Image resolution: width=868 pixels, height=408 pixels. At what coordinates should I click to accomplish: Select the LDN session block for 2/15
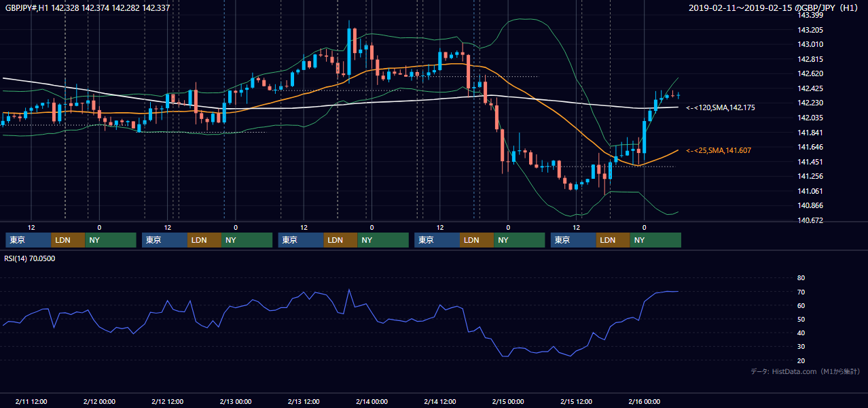click(613, 240)
